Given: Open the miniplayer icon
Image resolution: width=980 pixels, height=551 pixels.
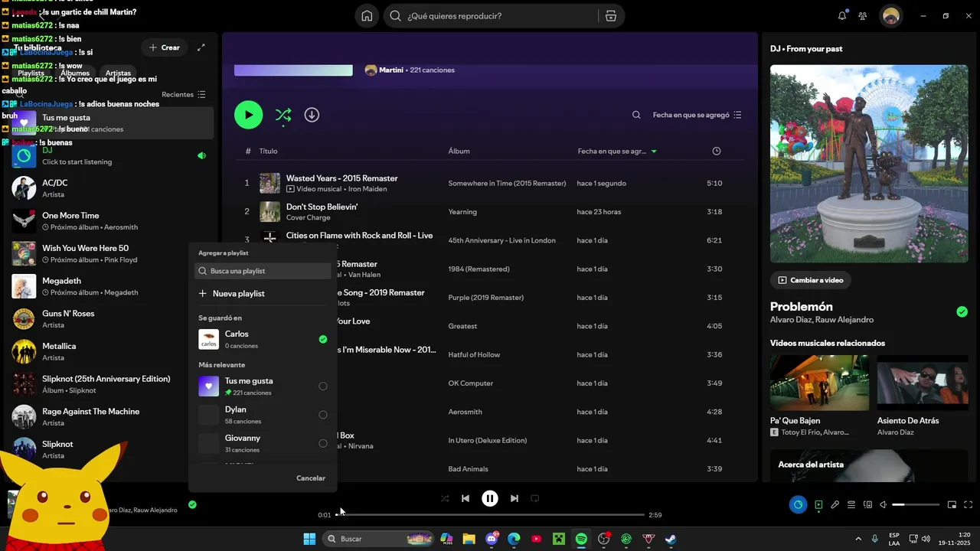Looking at the screenshot, I should tap(952, 505).
